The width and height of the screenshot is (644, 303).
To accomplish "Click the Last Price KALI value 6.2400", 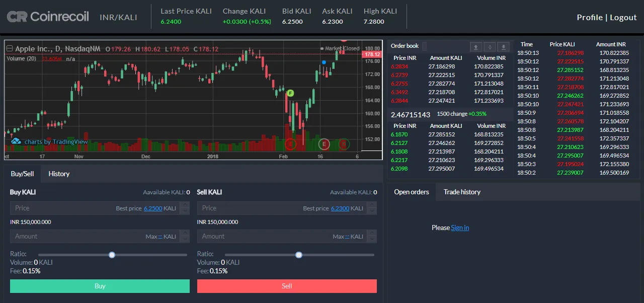I will pyautogui.click(x=171, y=22).
